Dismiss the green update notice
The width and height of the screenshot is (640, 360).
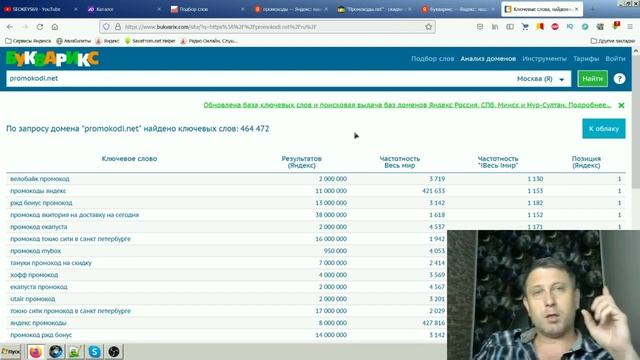click(621, 105)
